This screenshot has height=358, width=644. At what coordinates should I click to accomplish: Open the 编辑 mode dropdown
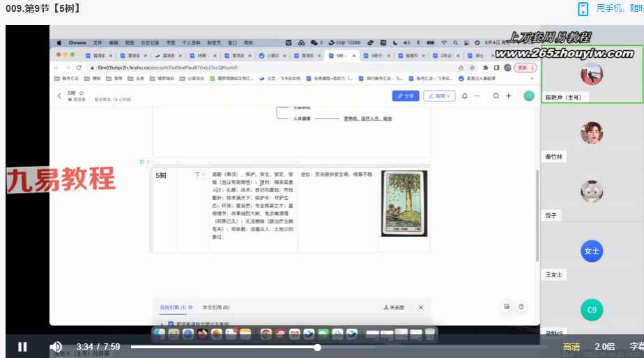(439, 96)
